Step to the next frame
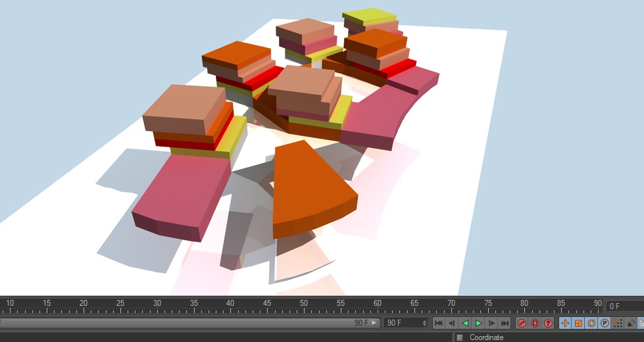 click(x=491, y=323)
